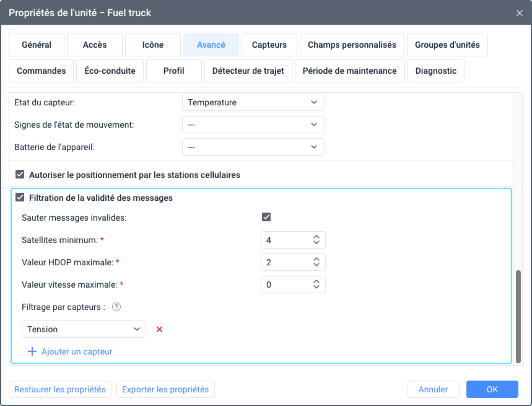Click the vertical scrollbar thumb
The height and width of the screenshot is (406, 532).
(x=518, y=316)
